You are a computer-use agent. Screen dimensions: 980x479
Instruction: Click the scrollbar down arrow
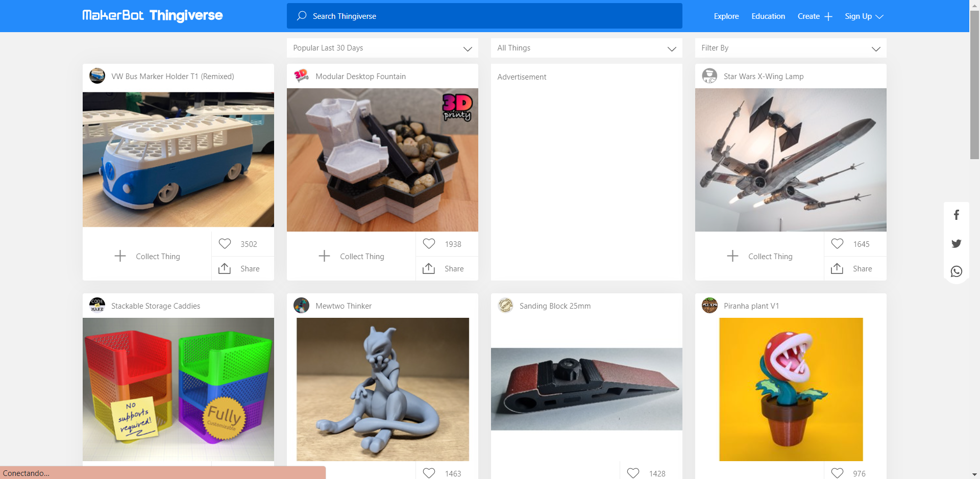974,474
